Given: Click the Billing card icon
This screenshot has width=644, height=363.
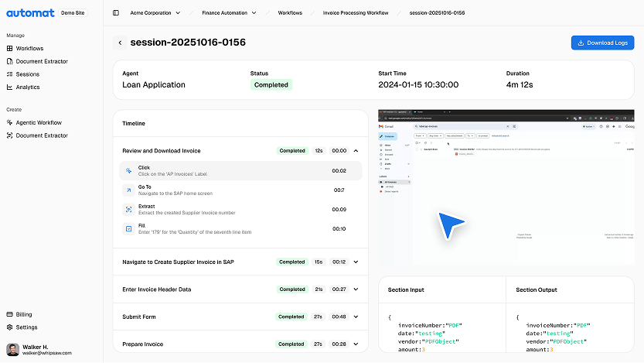Looking at the screenshot, I should click(9, 314).
